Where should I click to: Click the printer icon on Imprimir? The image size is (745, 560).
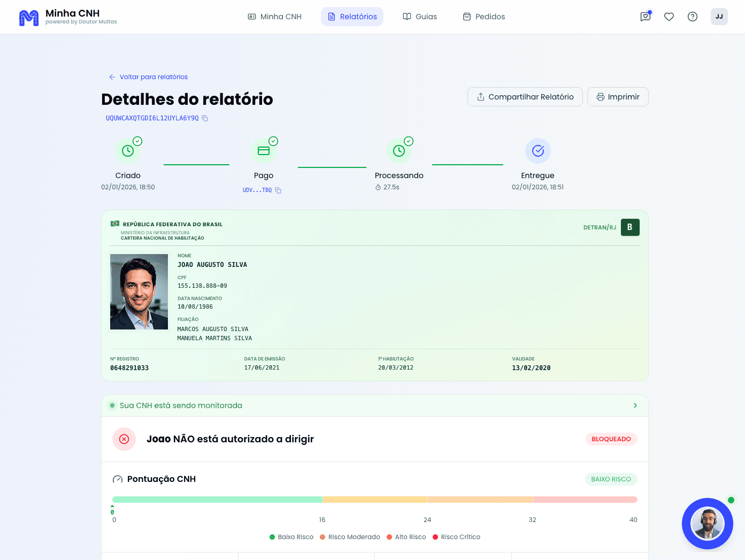(601, 97)
